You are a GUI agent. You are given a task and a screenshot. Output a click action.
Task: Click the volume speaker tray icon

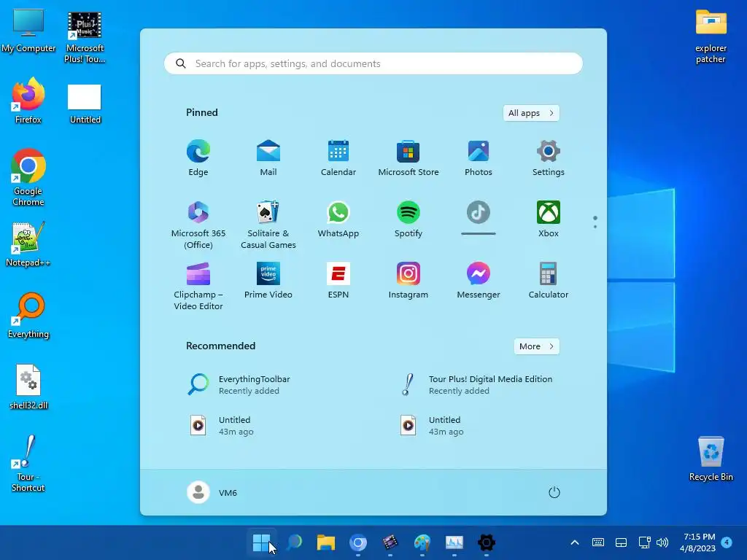pos(662,542)
